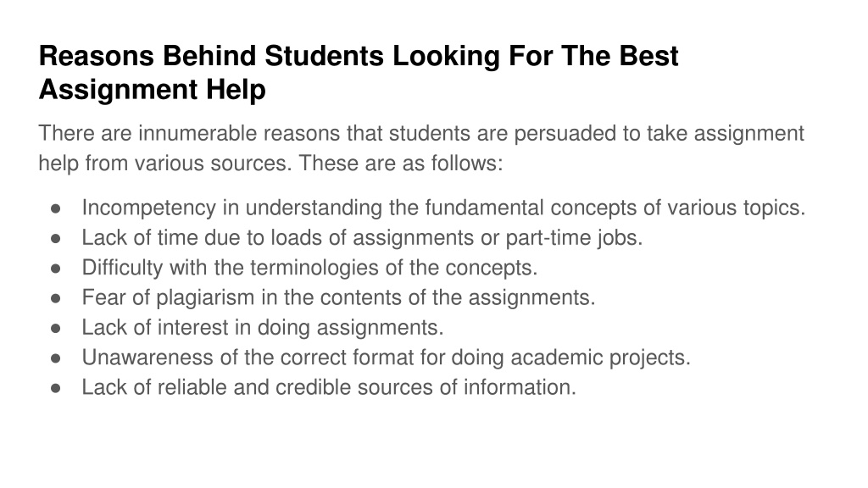Click the bullet about Unawareness of correct format
Viewport: 868px width, 488px height.
coord(386,358)
